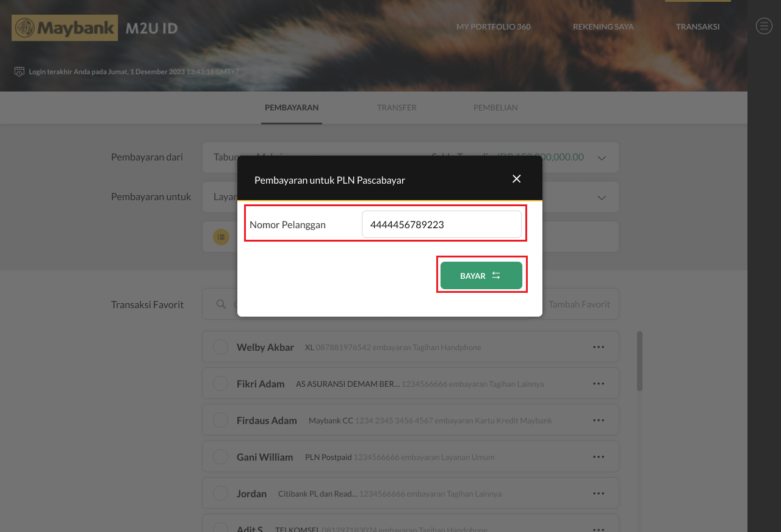Open the REKENING SAYA menu
This screenshot has width=781, height=532.
(603, 27)
